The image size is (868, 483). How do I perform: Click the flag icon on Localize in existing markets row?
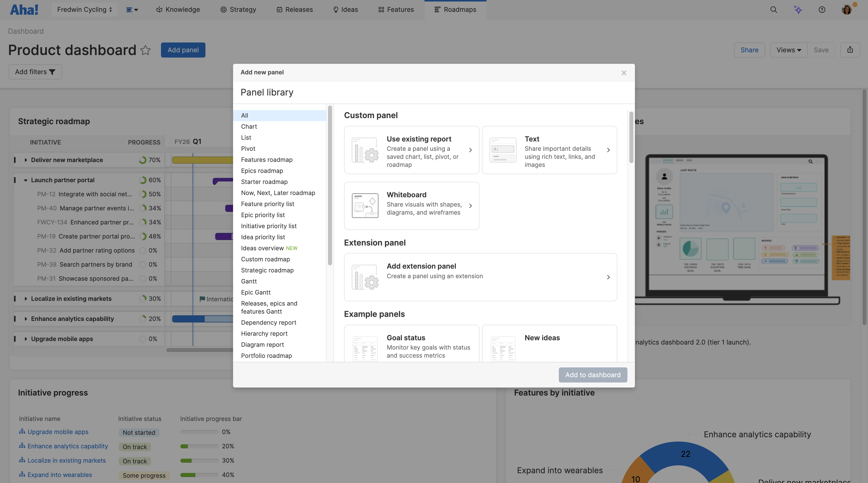(x=202, y=299)
